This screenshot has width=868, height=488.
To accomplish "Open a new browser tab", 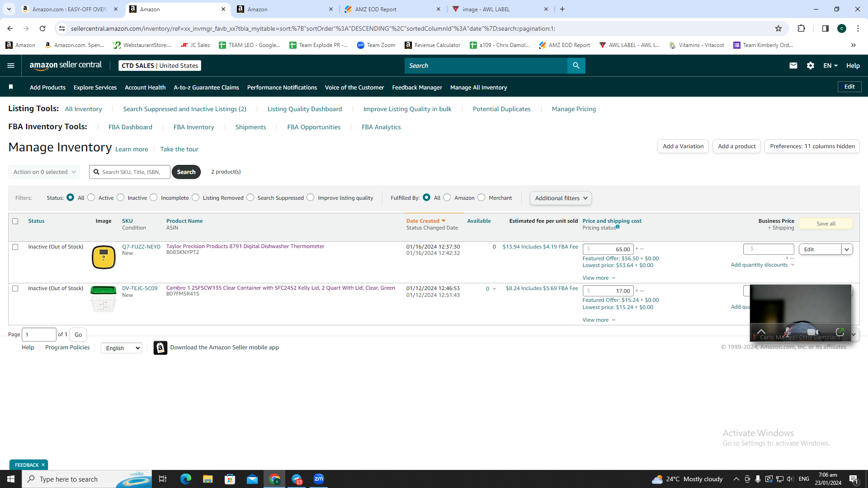I will click(562, 9).
